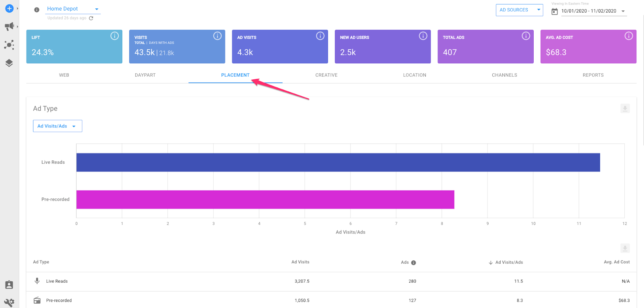Switch to the Daypart tab

point(145,75)
